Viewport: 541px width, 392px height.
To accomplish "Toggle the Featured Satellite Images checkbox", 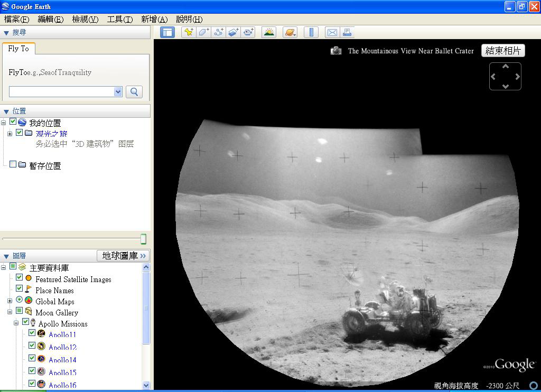I will coord(20,277).
